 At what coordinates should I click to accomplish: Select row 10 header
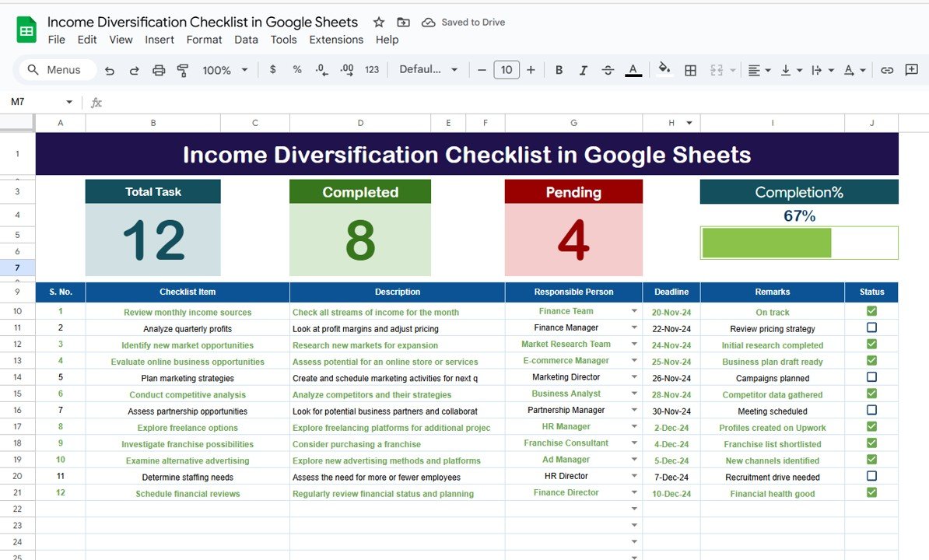(x=17, y=311)
